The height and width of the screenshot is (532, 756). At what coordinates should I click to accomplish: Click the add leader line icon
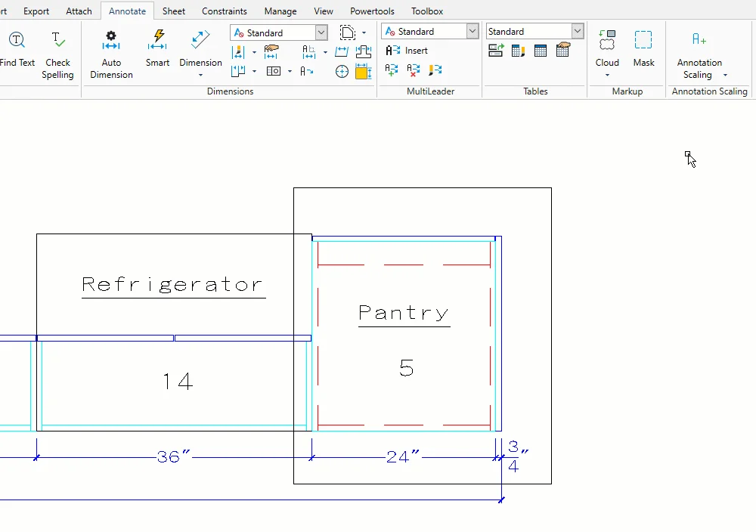coord(392,70)
